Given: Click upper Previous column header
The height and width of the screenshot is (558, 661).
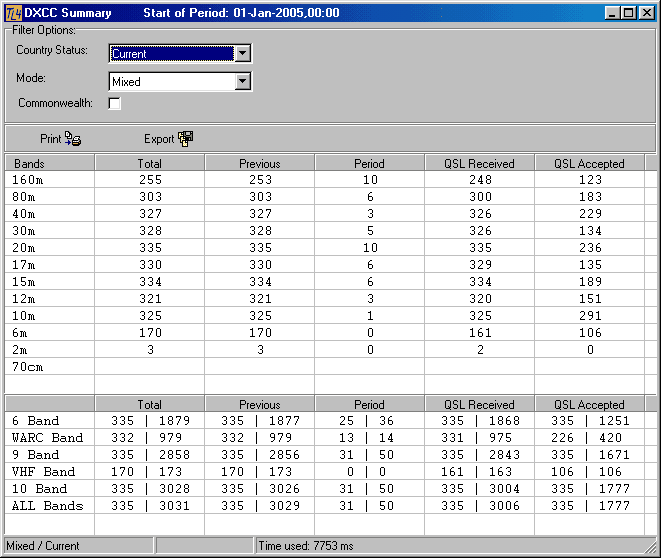Looking at the screenshot, I should [260, 163].
